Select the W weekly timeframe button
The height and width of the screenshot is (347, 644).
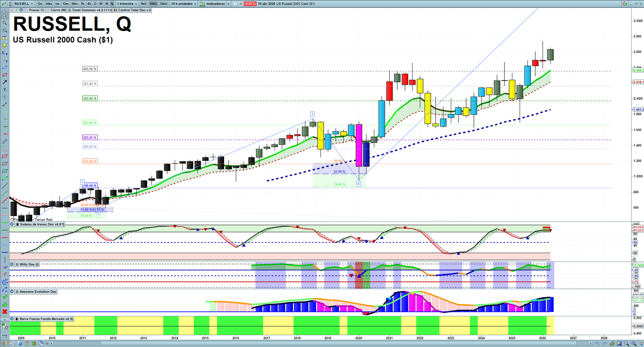101,4
